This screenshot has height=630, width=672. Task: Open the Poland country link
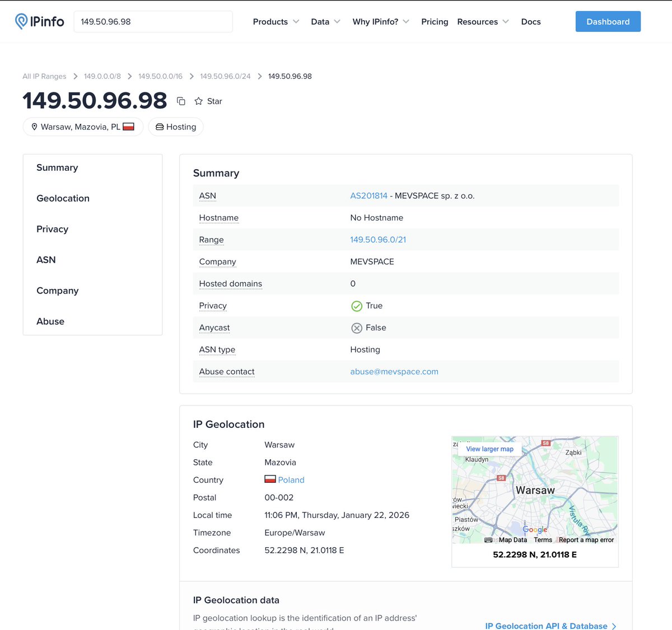(x=291, y=480)
